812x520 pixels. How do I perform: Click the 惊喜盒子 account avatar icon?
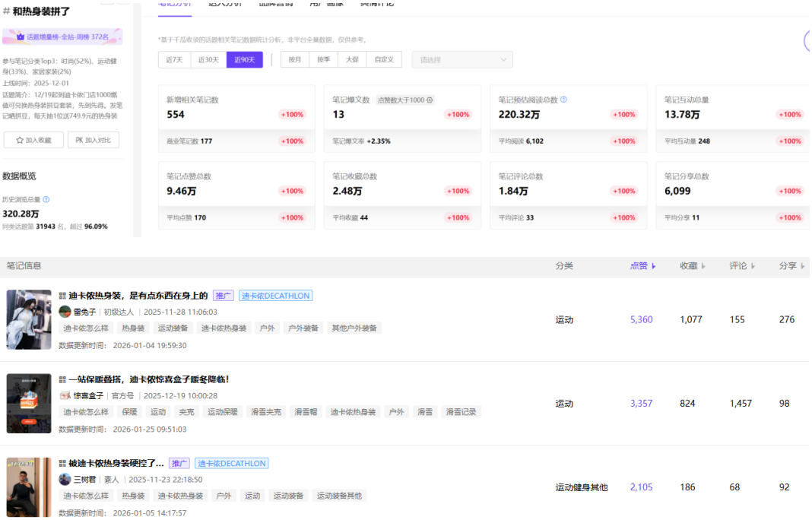[65, 396]
